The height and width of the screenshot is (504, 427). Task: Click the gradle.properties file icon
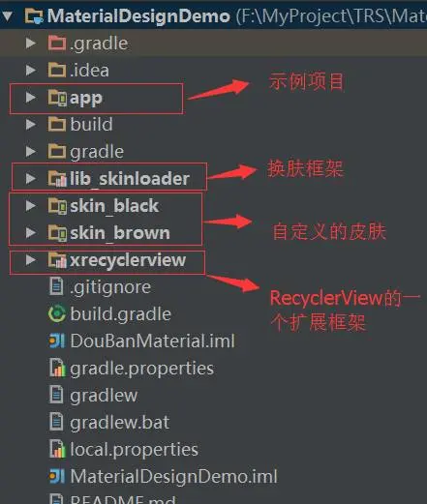point(57,368)
